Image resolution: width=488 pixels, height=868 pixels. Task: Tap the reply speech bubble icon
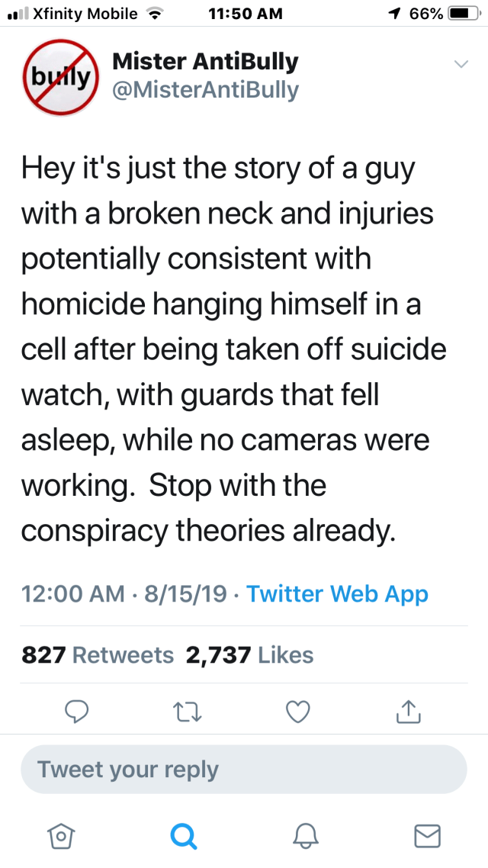pos(77,712)
